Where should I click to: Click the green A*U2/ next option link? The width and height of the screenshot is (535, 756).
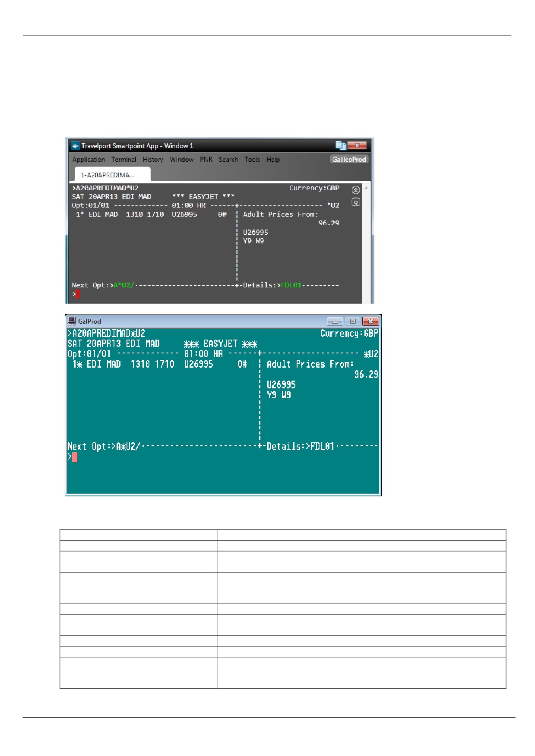[x=124, y=285]
